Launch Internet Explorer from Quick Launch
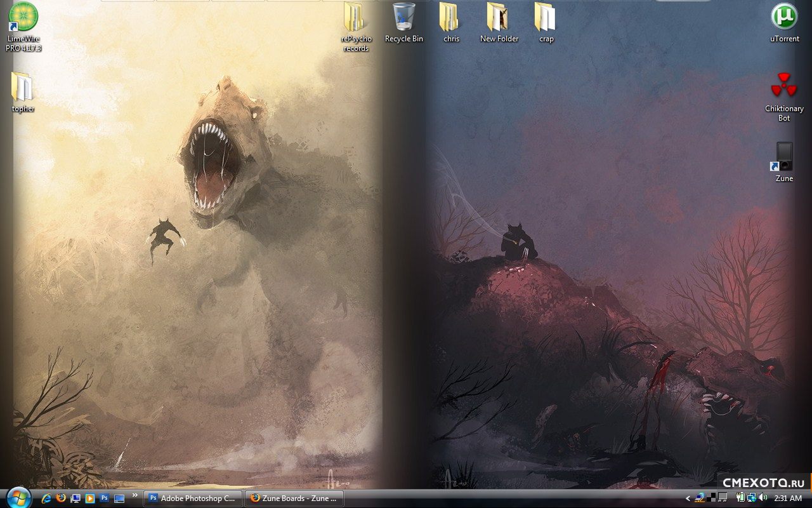 click(x=46, y=498)
